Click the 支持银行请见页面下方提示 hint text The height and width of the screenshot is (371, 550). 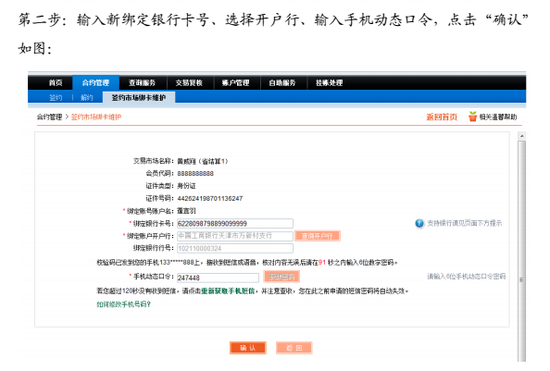464,223
